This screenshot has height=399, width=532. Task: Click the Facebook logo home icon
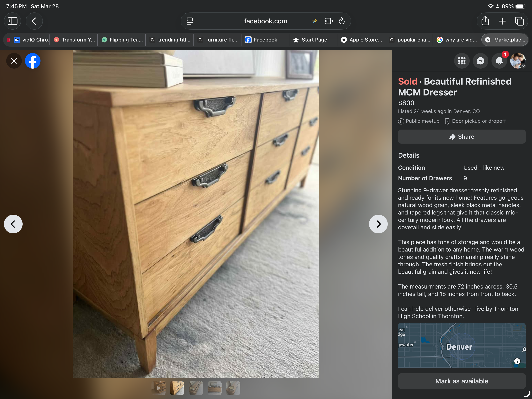point(33,61)
